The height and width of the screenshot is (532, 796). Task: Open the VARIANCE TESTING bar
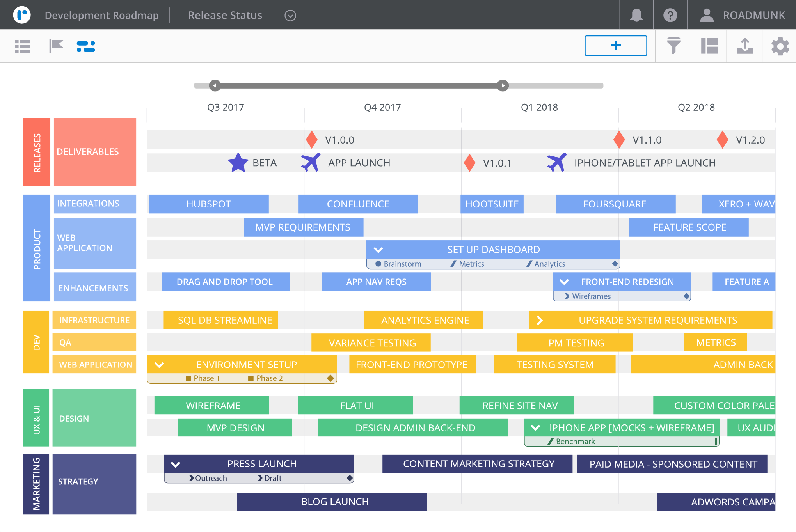click(x=371, y=342)
